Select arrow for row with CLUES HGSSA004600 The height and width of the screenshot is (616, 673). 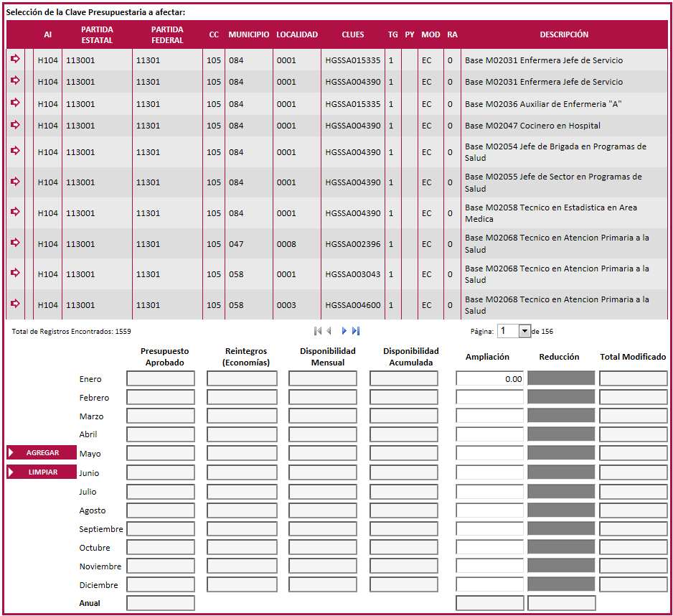point(15,304)
